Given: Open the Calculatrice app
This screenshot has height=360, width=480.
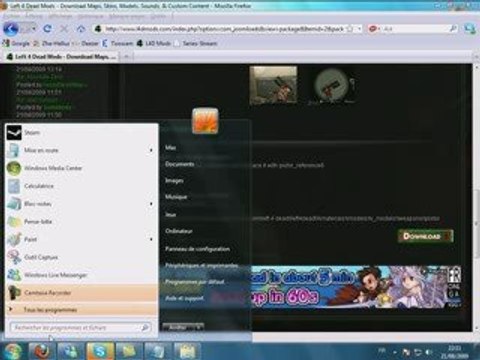Looking at the screenshot, I should [x=81, y=186].
